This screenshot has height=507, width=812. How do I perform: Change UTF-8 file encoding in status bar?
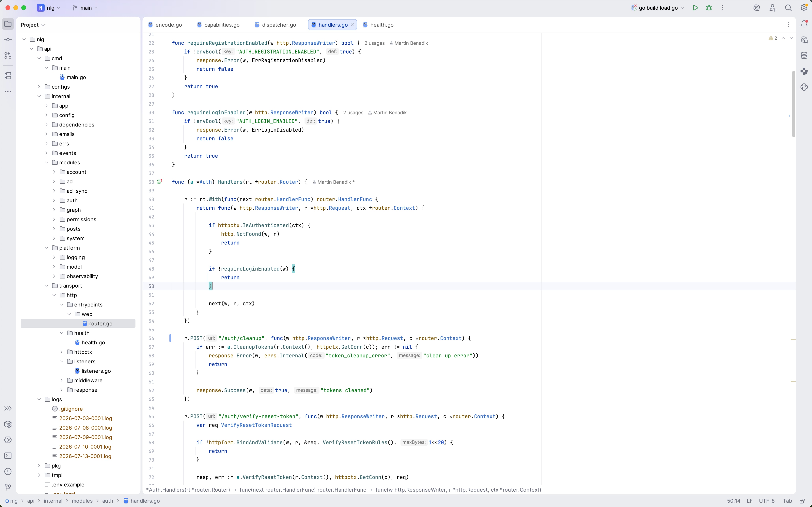coord(767,501)
